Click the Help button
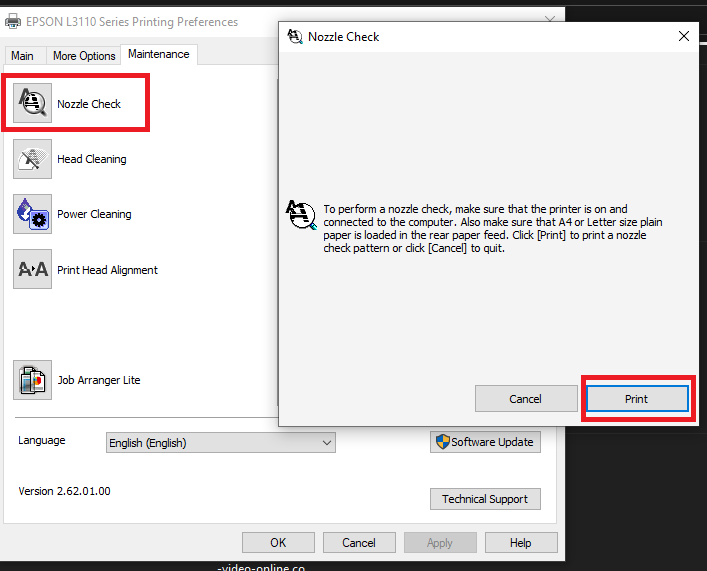Image resolution: width=707 pixels, height=571 pixels. 521,543
